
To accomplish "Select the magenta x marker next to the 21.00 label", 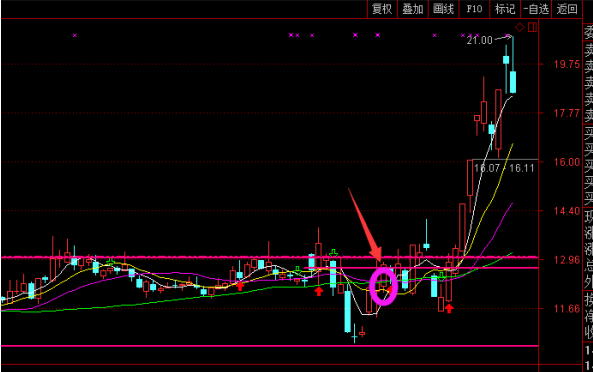I will (x=507, y=35).
